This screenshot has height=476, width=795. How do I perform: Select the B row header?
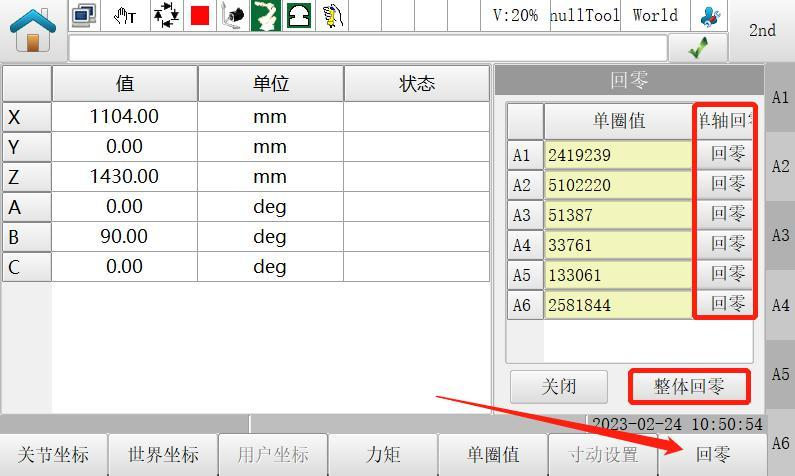(x=27, y=237)
